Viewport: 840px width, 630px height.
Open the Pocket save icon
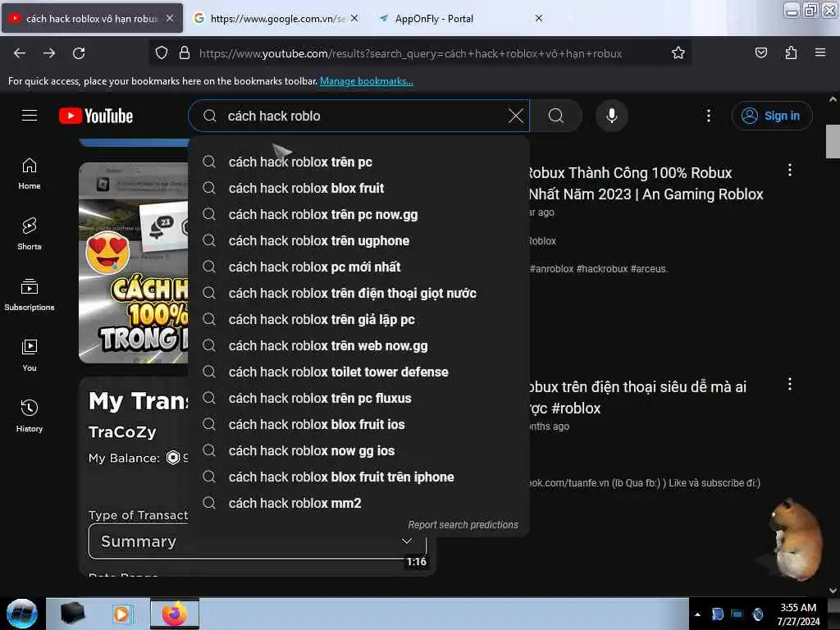(760, 53)
